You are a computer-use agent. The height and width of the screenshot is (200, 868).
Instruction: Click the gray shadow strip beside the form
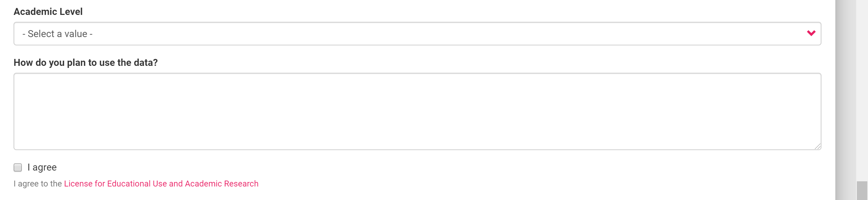click(845, 100)
